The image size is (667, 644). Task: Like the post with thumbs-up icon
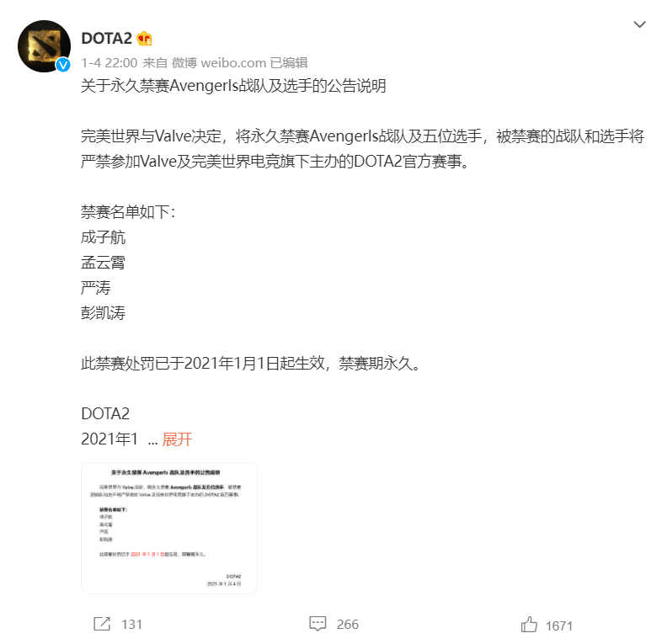click(529, 625)
